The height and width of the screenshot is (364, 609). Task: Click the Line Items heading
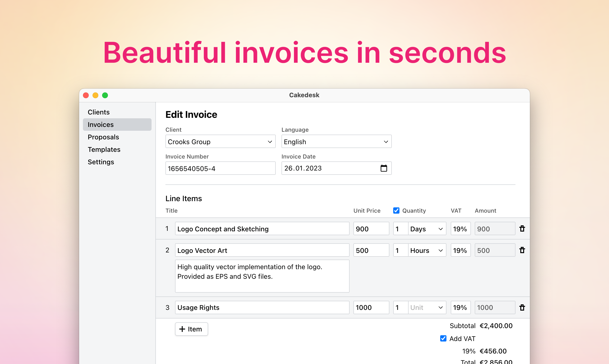184,199
